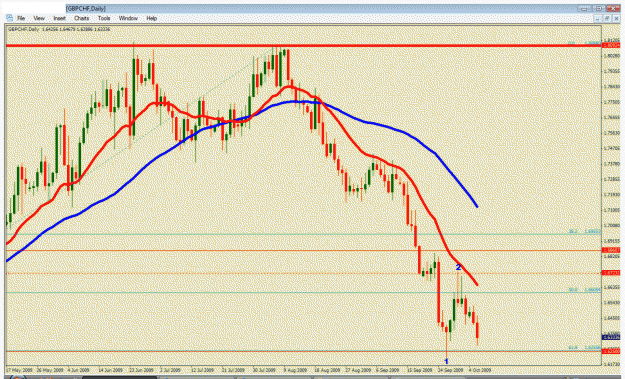The width and height of the screenshot is (625, 379).
Task: Click the '9 Aug 2009' date label
Action: 295,370
